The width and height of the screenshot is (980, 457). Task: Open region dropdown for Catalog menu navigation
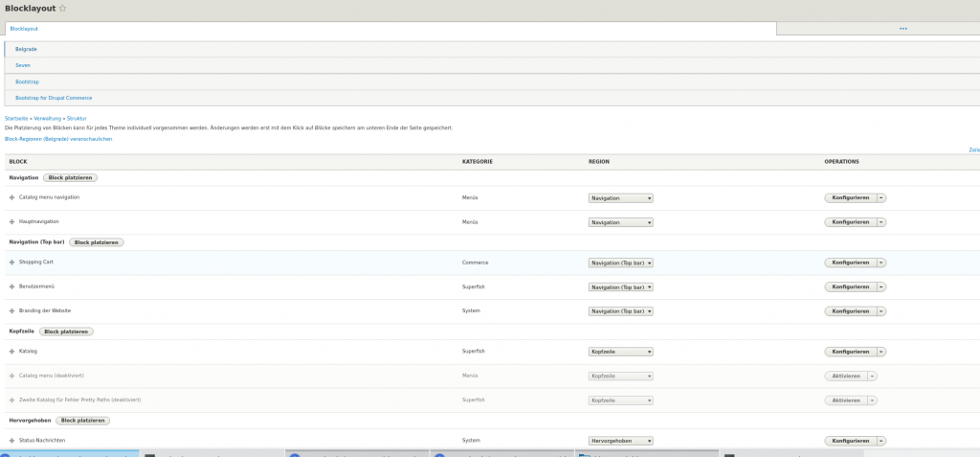(620, 198)
